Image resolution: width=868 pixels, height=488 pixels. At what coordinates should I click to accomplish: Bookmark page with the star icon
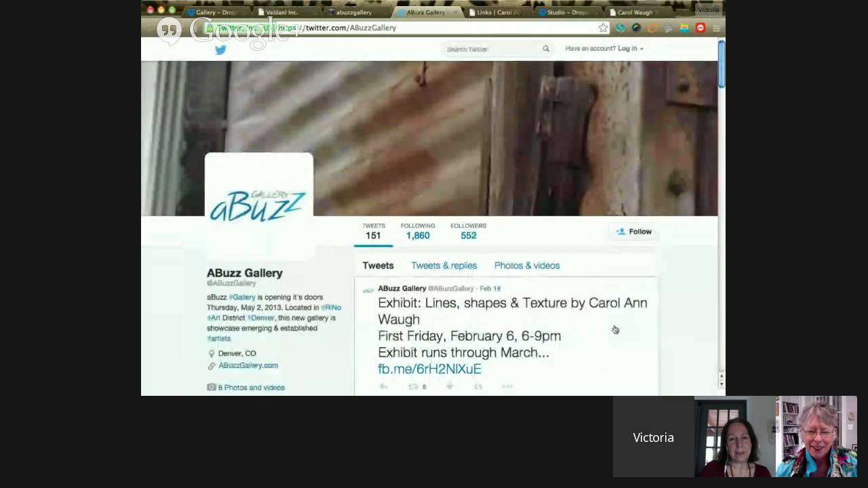[603, 28]
